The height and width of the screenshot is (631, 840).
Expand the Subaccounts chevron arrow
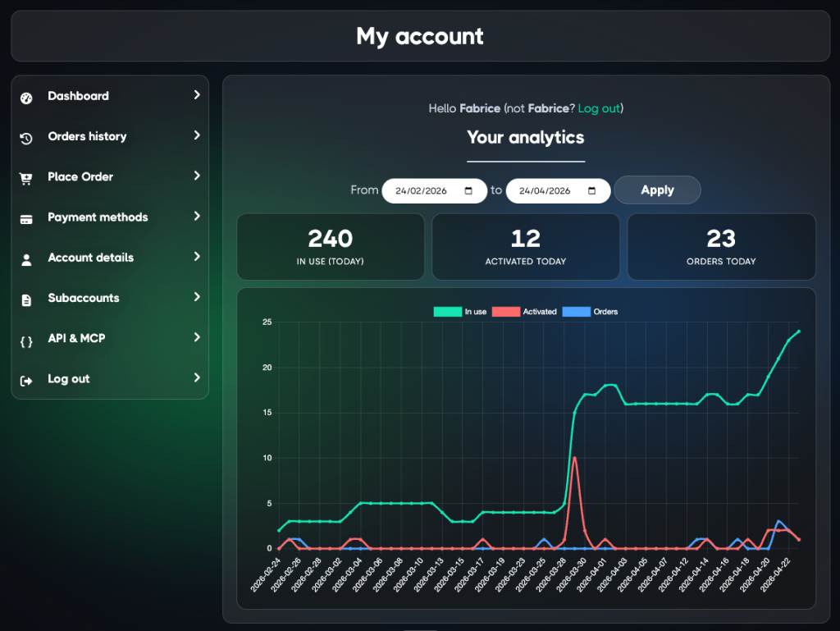[197, 297]
